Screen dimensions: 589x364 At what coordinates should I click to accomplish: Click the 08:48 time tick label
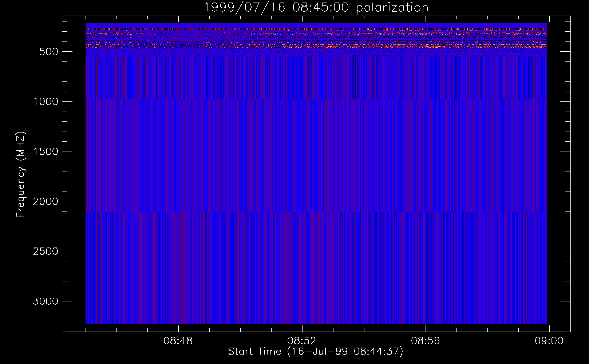click(x=178, y=341)
